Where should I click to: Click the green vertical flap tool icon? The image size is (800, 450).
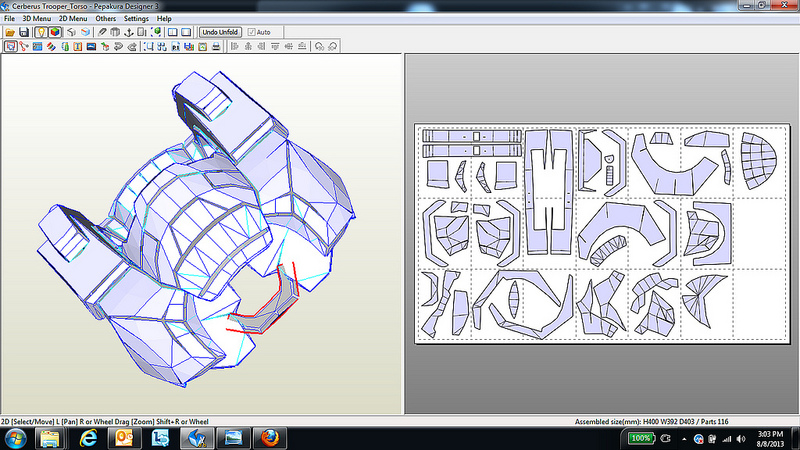click(65, 46)
